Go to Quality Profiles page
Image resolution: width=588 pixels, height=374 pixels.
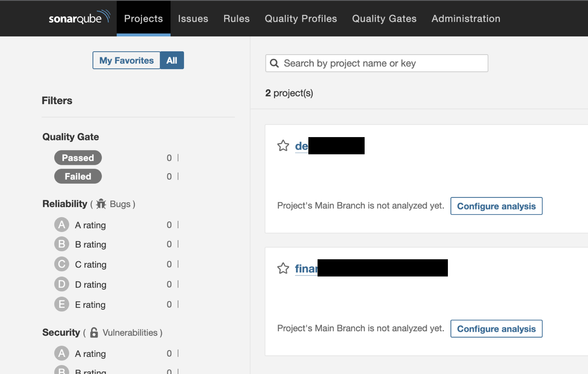(301, 19)
